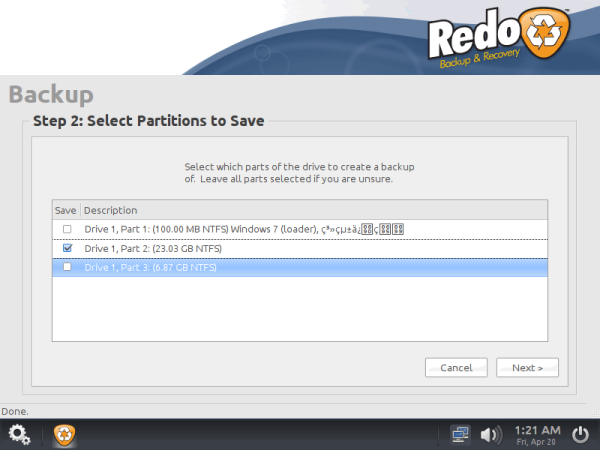600x450 pixels.
Task: Open the network connections tray icon
Action: tap(460, 435)
